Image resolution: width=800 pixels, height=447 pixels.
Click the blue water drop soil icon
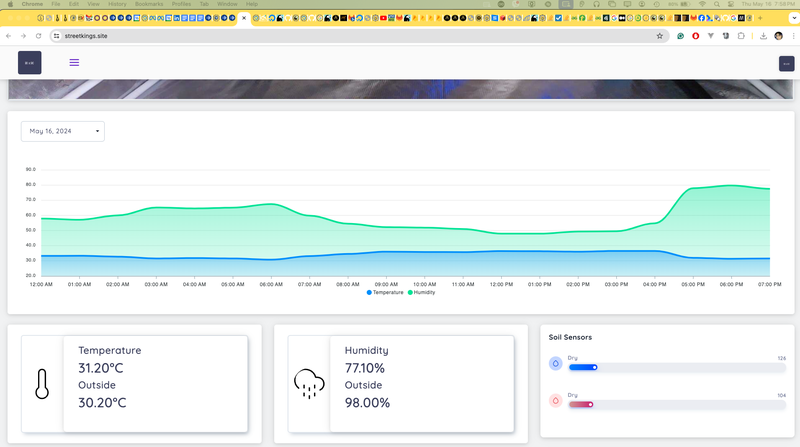coord(555,365)
